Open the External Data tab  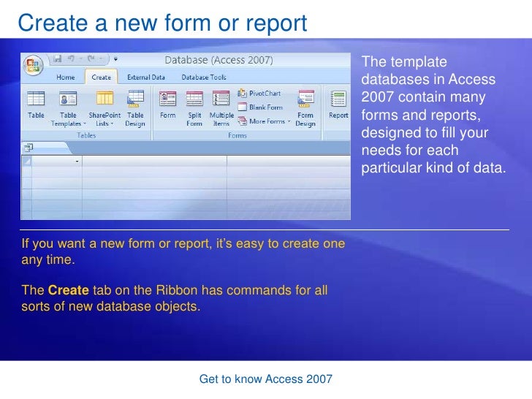point(146,77)
